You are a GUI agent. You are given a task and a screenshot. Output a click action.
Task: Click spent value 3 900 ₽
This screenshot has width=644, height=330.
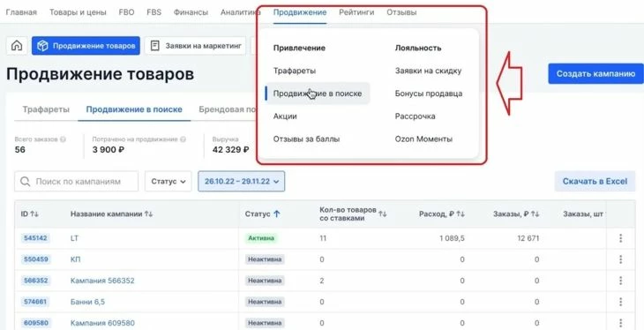(109, 150)
